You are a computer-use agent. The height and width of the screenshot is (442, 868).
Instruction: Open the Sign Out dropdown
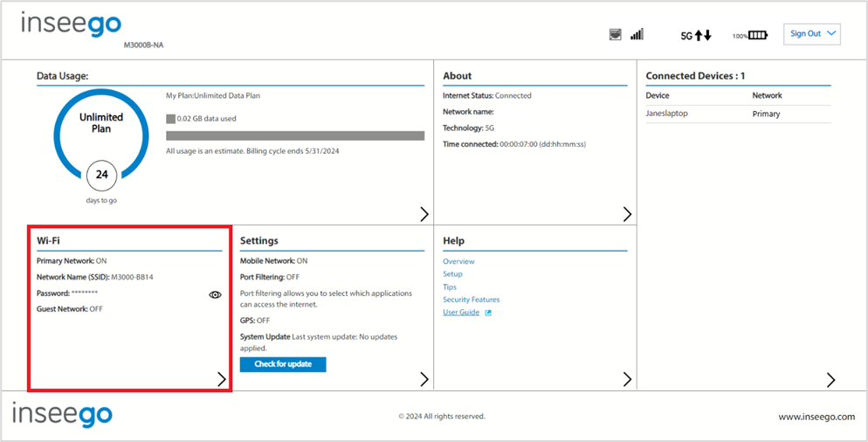(812, 34)
